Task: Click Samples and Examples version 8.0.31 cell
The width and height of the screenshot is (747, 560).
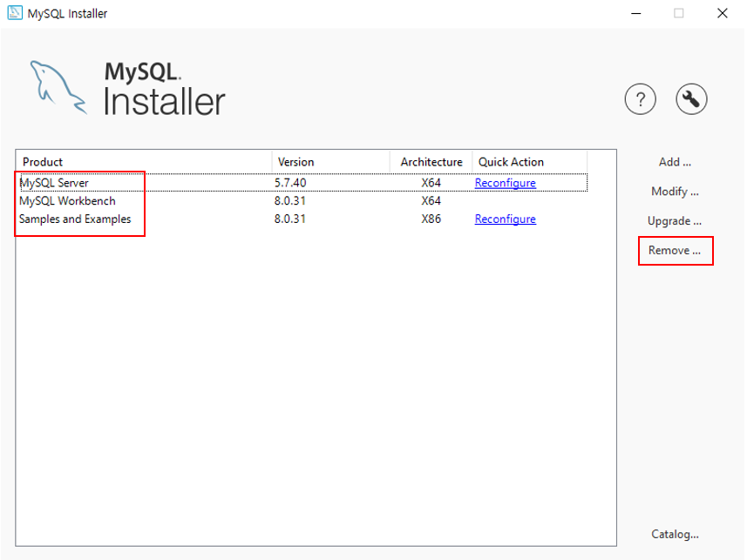Action: point(289,219)
